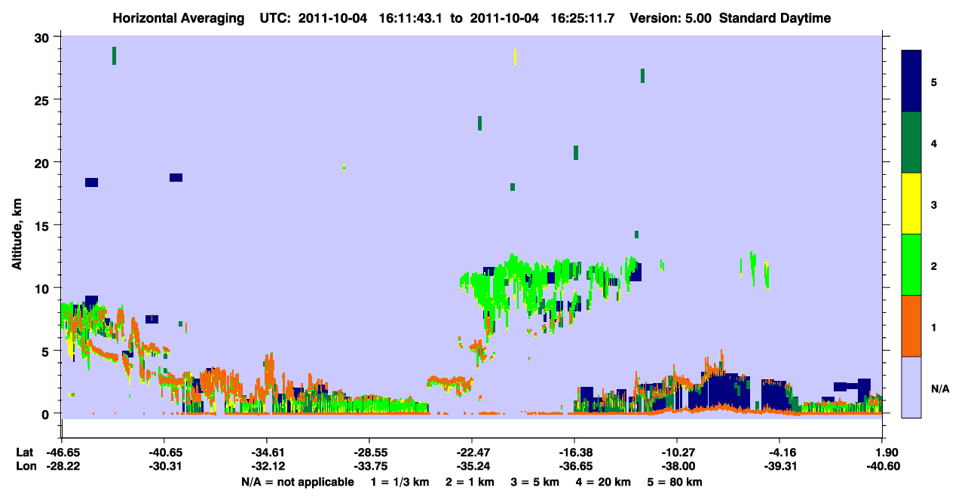Click longitude value -33.75
980x503 pixels.
click(369, 466)
